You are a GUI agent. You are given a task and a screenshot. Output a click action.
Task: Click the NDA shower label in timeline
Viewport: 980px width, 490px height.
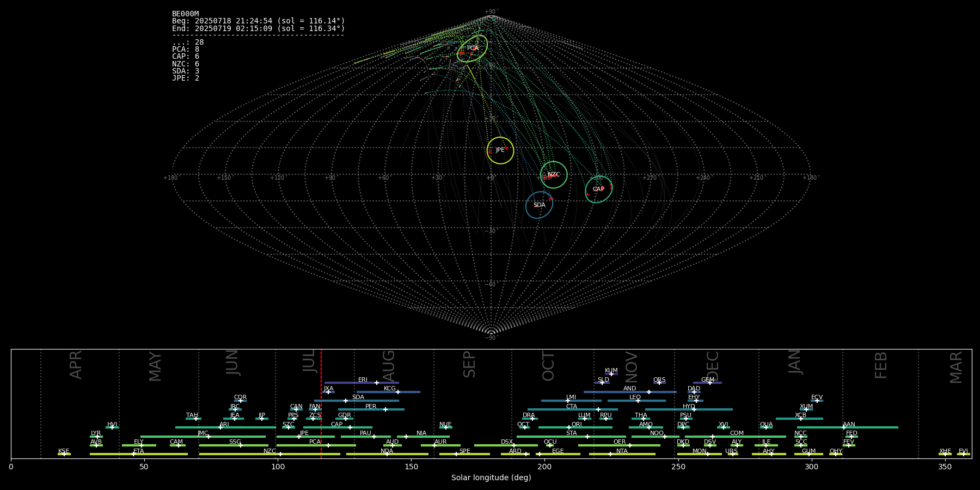tap(387, 451)
